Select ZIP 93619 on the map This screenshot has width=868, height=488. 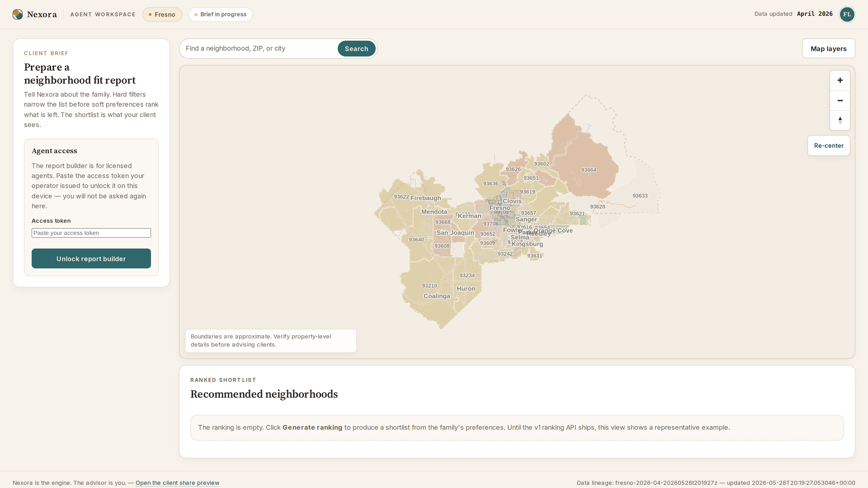(x=527, y=192)
